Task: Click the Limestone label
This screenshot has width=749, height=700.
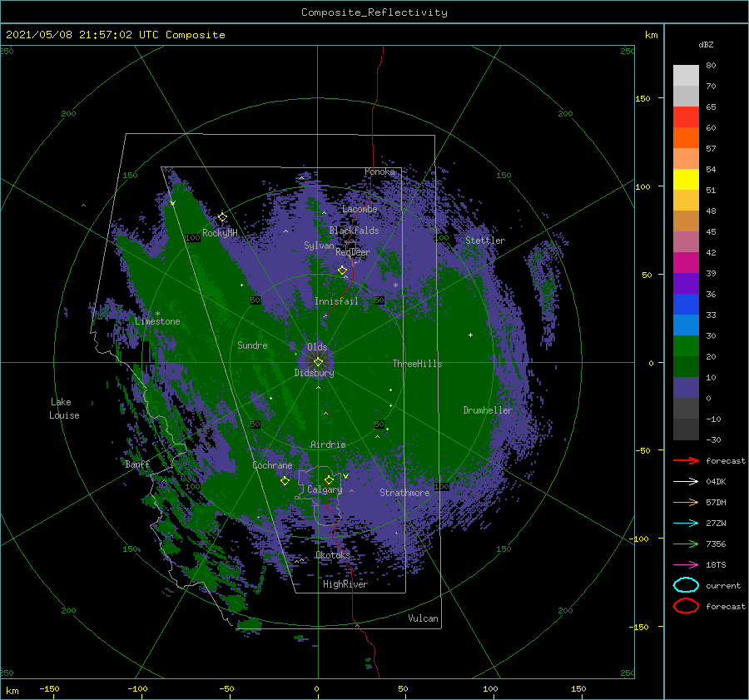Action: [x=157, y=321]
